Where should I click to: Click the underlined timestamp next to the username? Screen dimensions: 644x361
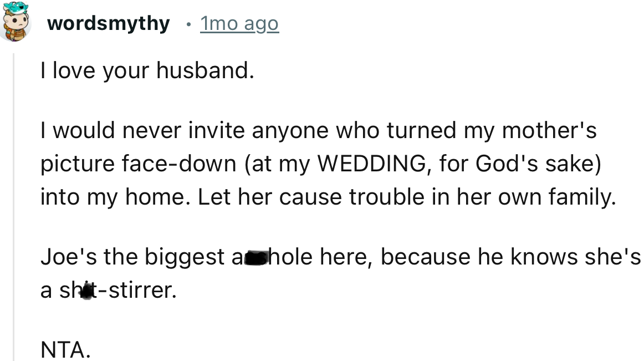(239, 23)
